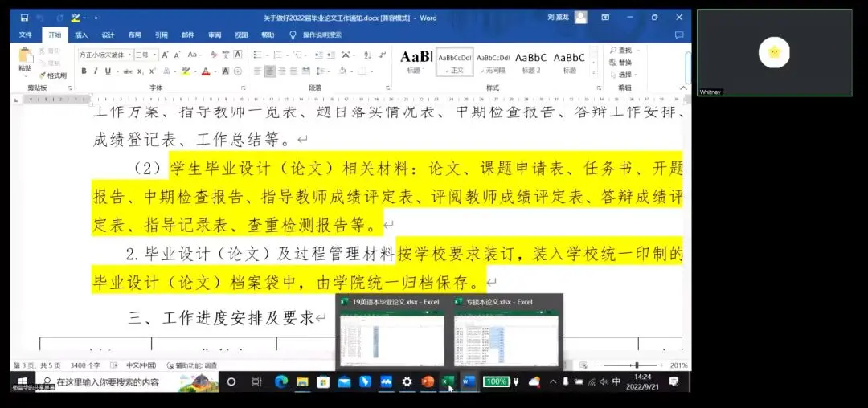This screenshot has height=408, width=868.
Task: Center align the paragraph text
Action: tap(269, 71)
